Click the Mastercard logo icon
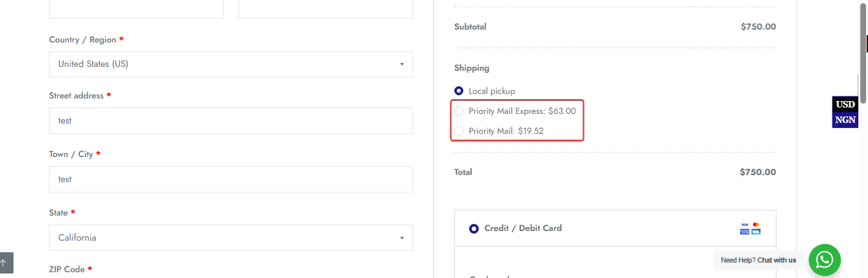This screenshot has width=868, height=278. (756, 225)
